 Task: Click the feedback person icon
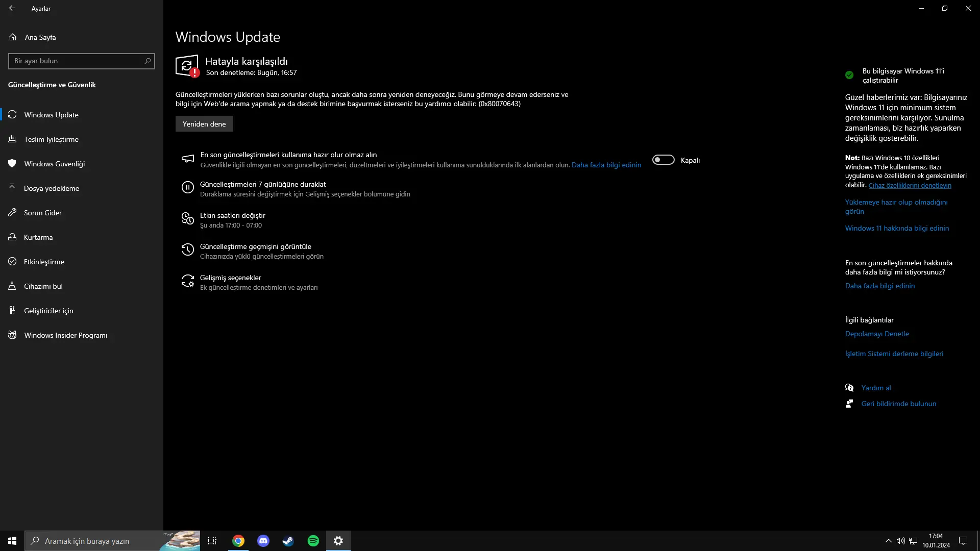[x=849, y=404]
